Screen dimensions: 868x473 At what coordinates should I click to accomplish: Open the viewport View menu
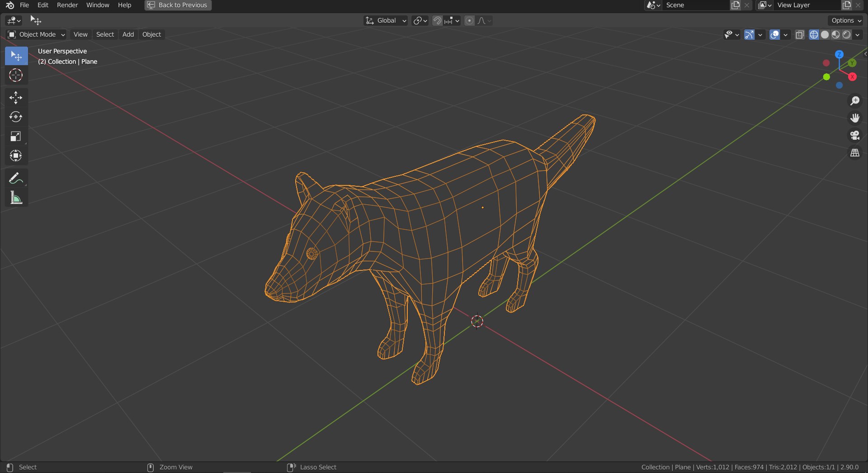[x=80, y=34]
